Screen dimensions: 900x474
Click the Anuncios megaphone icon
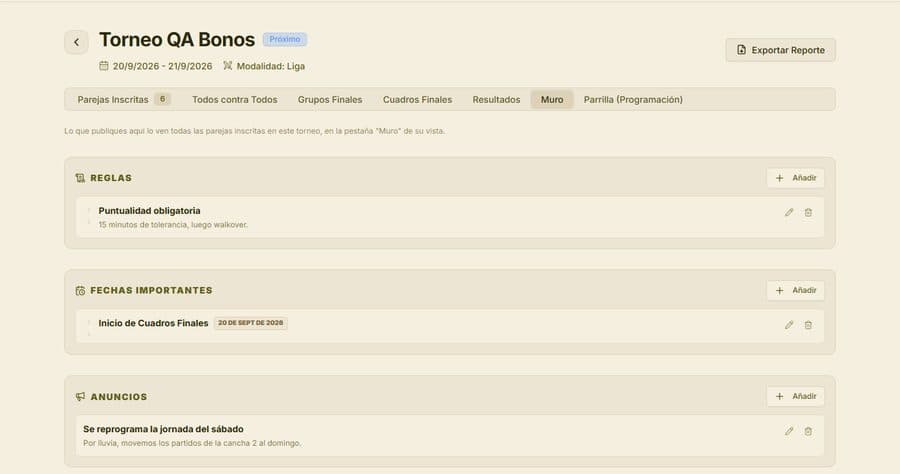tap(80, 397)
